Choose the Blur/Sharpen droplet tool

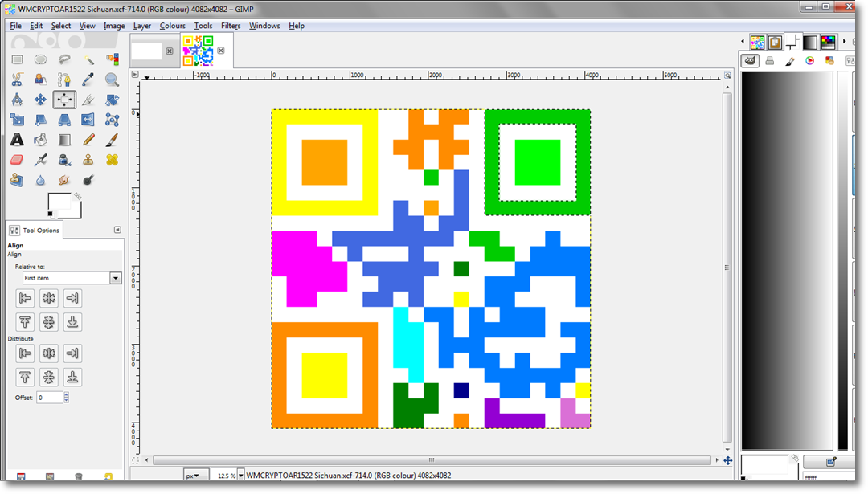(x=40, y=180)
